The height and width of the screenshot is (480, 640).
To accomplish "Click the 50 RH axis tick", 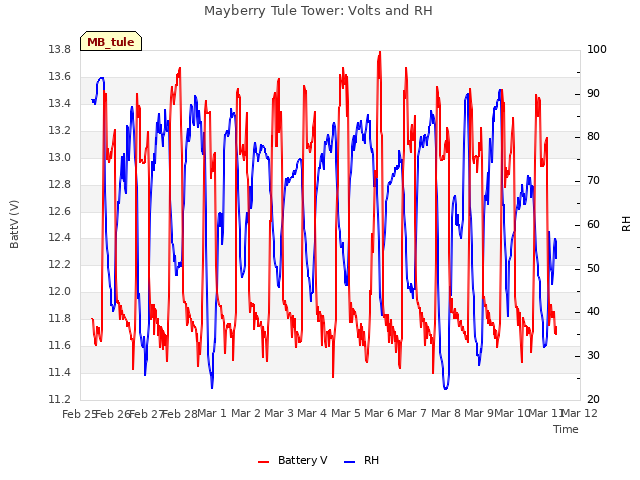I will [593, 269].
